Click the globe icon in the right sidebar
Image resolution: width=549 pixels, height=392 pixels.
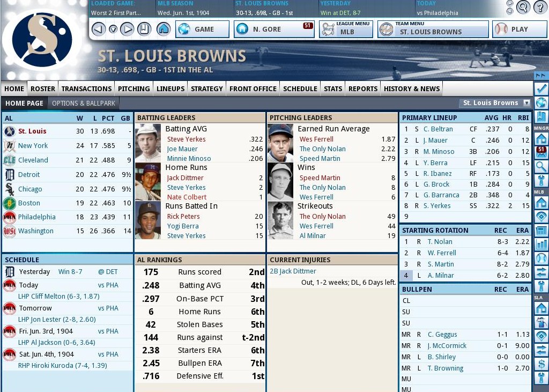coord(541,102)
